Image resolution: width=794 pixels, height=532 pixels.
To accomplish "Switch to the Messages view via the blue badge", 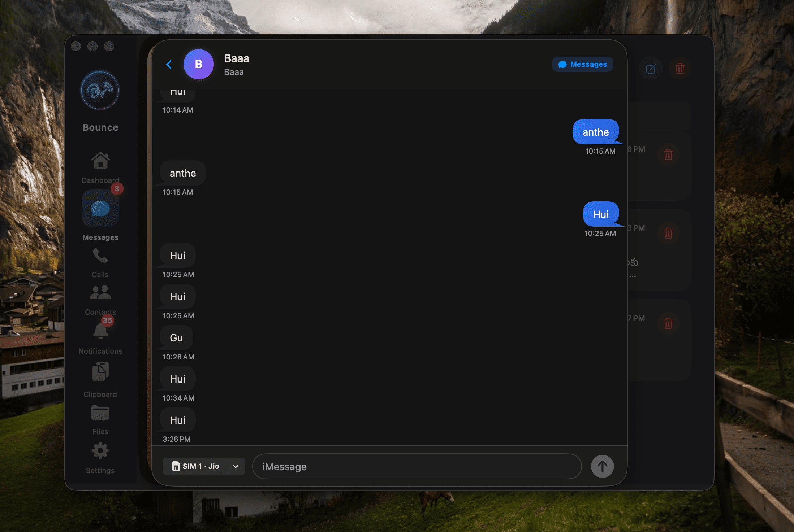I will coord(582,64).
